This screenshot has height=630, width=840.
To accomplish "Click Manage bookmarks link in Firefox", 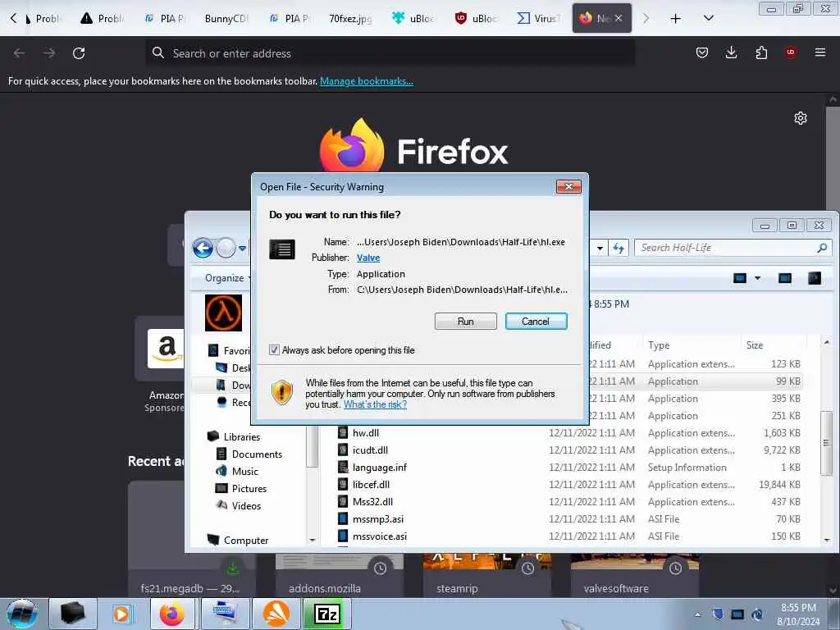I will 367,81.
